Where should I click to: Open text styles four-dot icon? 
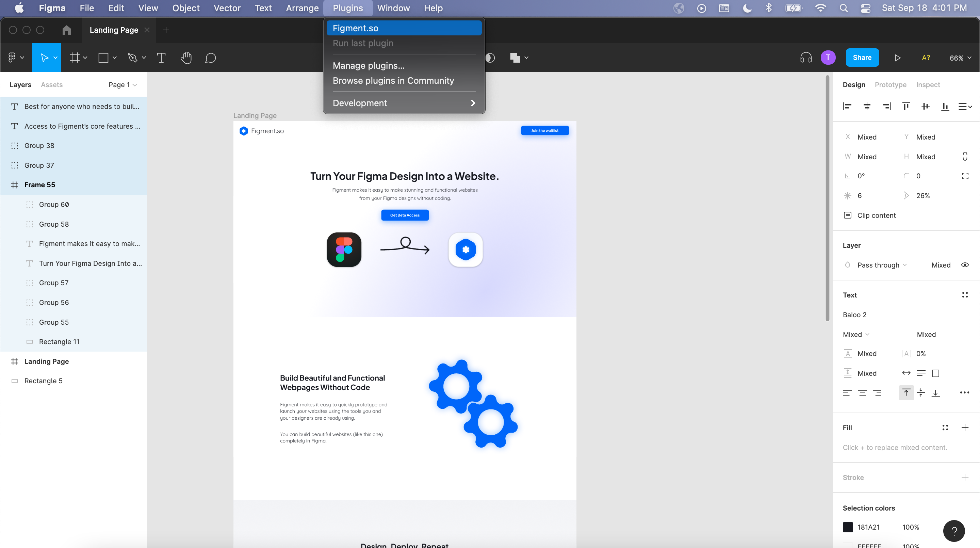pos(965,295)
